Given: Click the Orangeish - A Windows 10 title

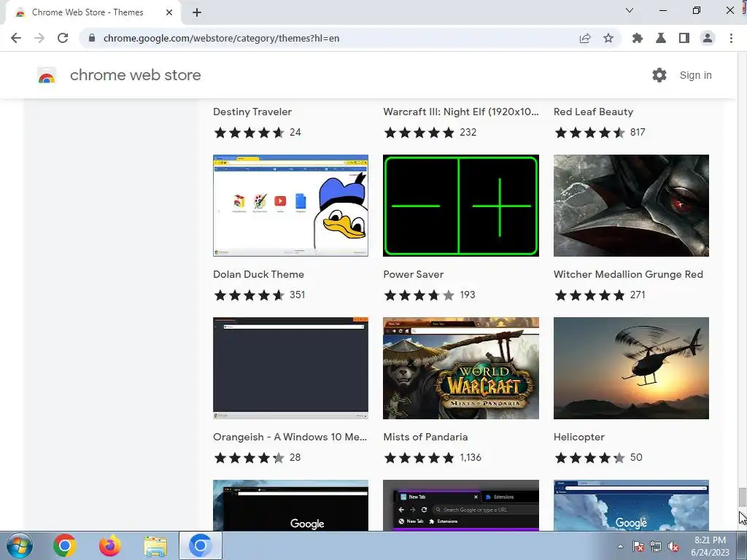Looking at the screenshot, I should tap(290, 437).
